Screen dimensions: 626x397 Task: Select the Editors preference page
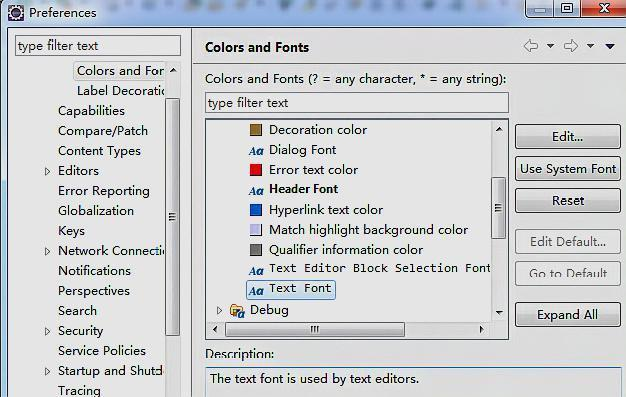pyautogui.click(x=78, y=171)
